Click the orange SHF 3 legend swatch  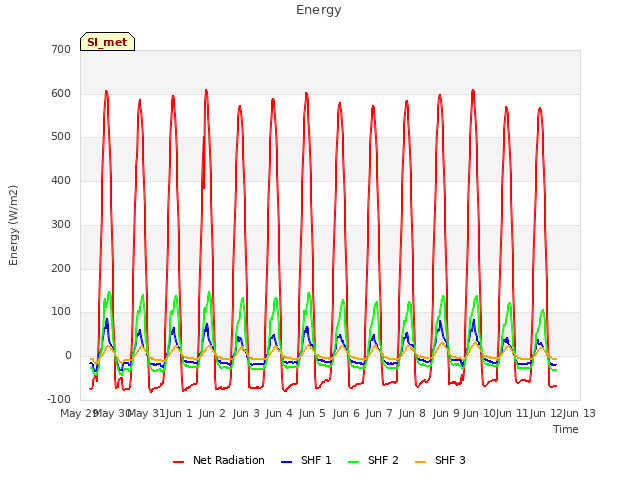point(420,462)
